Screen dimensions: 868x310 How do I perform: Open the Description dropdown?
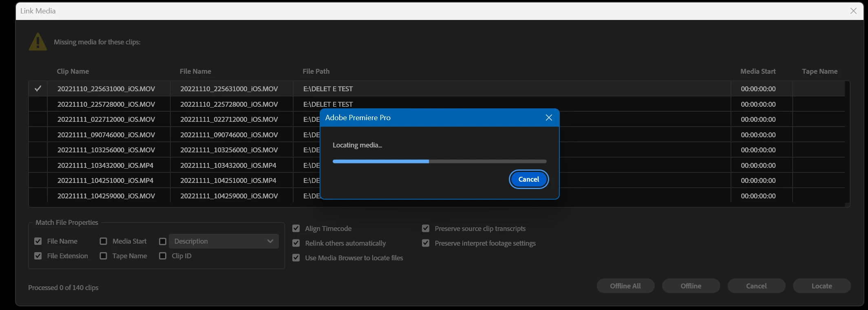[x=224, y=241]
